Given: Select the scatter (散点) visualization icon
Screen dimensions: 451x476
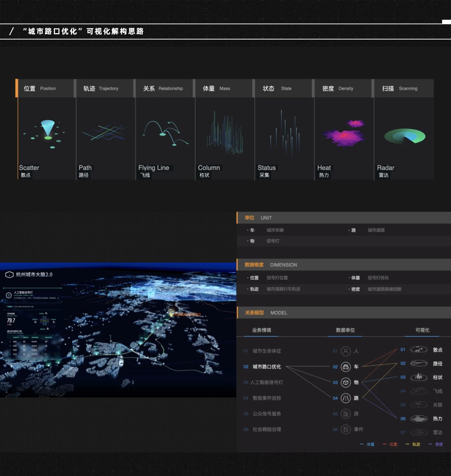Looking at the screenshot, I should tap(419, 350).
